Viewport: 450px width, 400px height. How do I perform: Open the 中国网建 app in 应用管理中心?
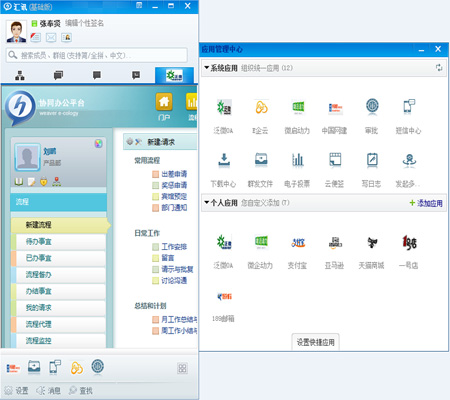pyautogui.click(x=335, y=108)
